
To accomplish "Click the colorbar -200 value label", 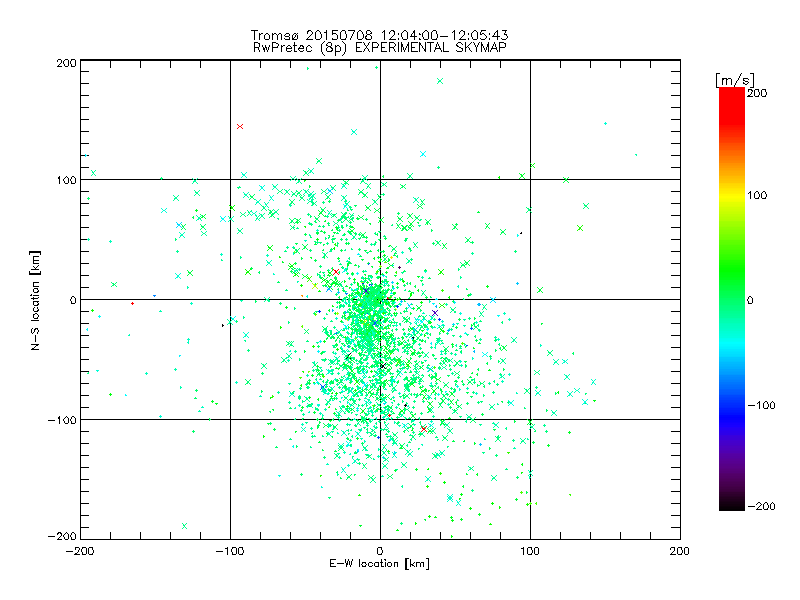I will point(761,506).
